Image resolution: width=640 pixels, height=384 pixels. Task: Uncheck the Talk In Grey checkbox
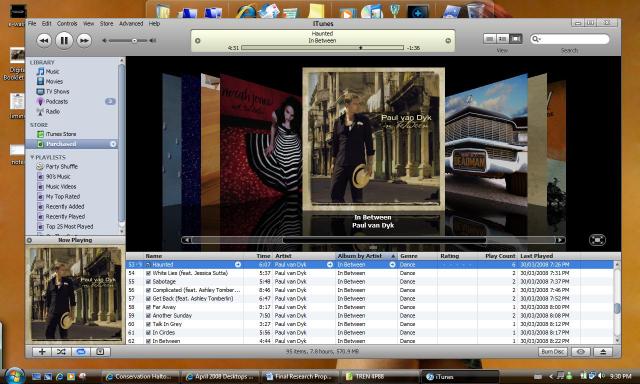click(149, 324)
